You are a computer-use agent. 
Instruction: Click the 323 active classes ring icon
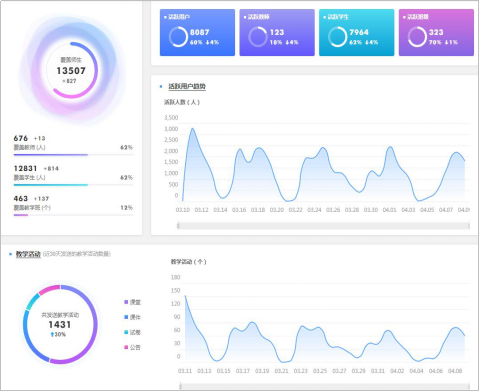417,37
